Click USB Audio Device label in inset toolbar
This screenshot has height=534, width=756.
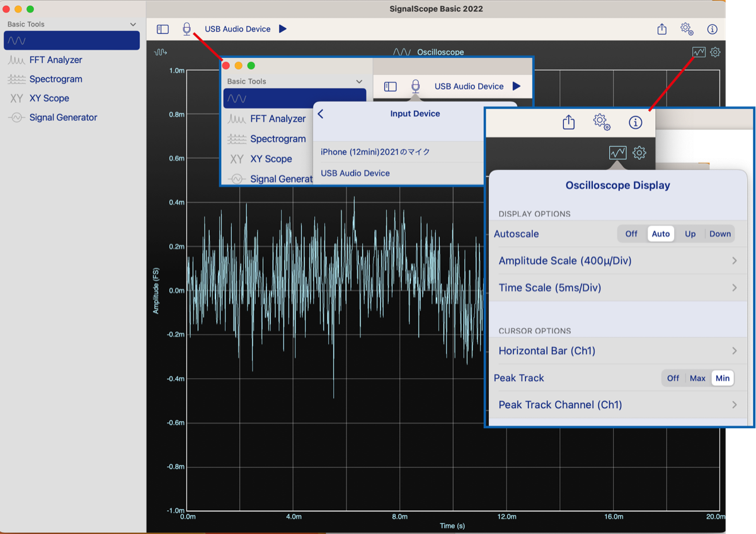coord(469,86)
